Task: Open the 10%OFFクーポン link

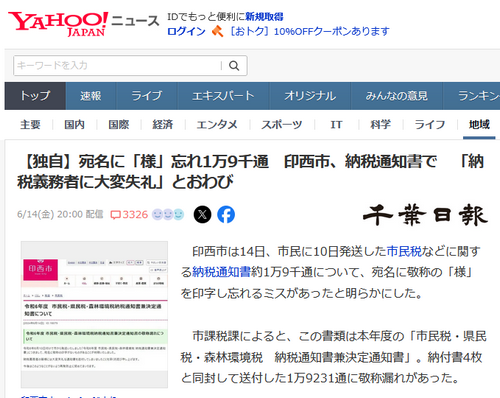Action: pos(309,31)
